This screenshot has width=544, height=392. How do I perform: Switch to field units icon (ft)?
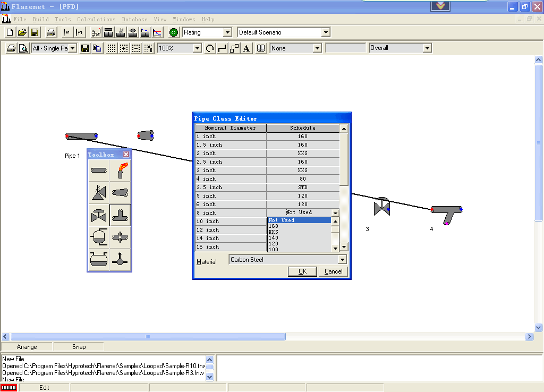(80, 32)
